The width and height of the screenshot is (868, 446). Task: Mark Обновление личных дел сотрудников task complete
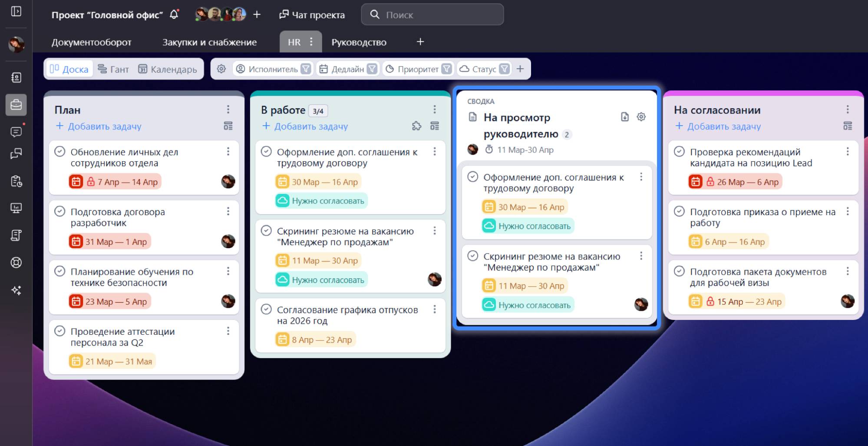tap(59, 152)
